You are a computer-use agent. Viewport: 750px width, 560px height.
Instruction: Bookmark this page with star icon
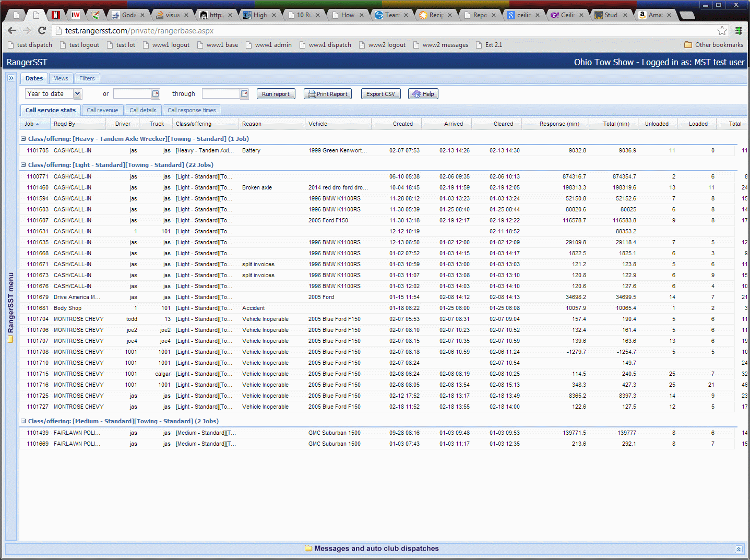point(722,31)
